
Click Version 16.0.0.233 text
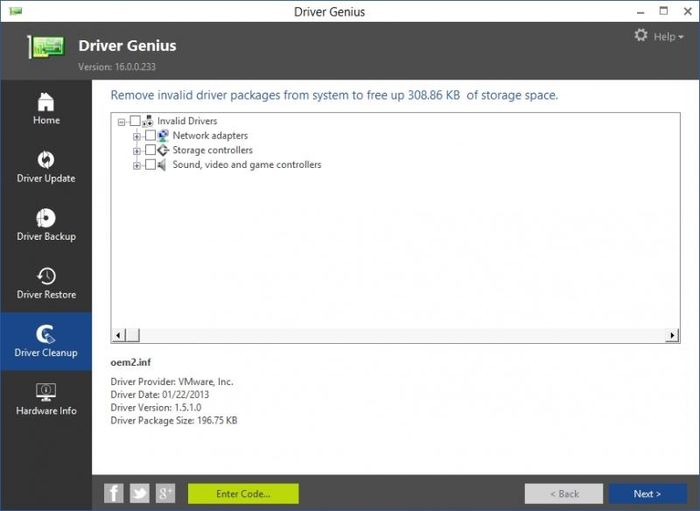point(117,67)
